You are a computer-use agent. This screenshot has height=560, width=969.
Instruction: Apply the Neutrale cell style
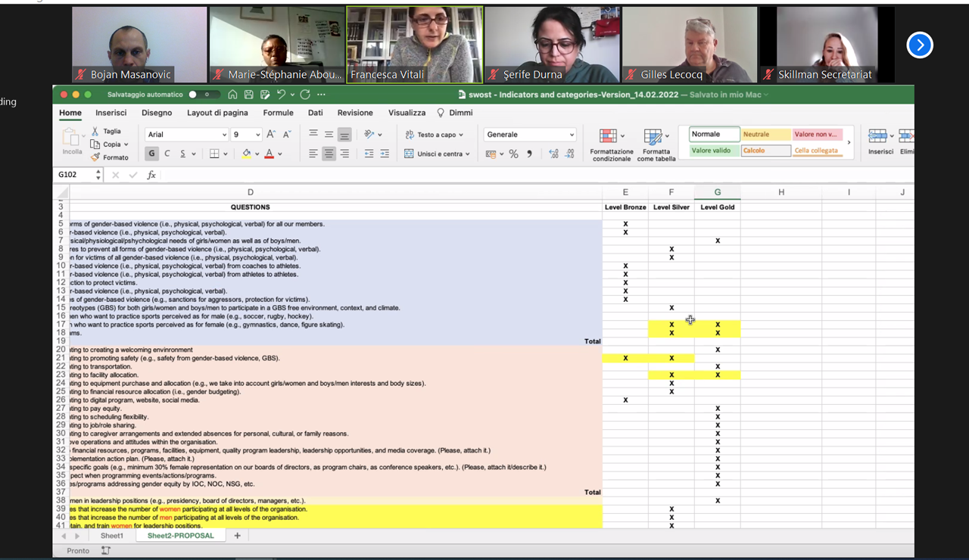765,134
